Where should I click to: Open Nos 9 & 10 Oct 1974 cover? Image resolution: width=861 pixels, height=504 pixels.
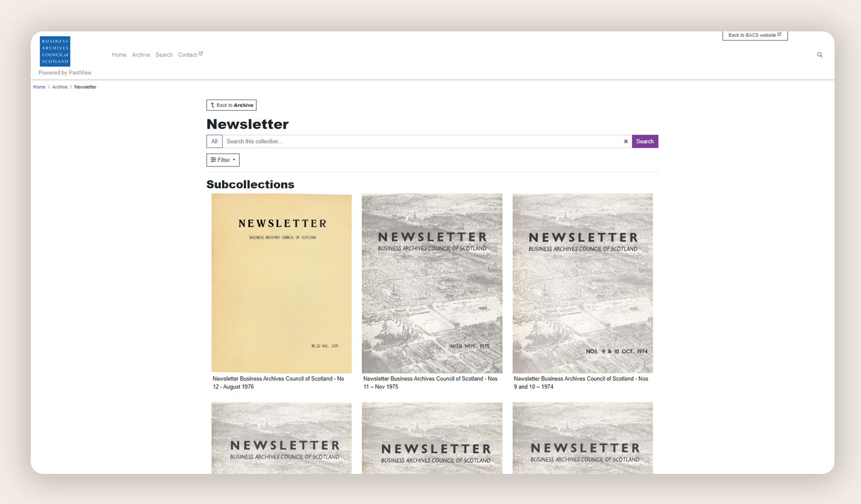(582, 283)
